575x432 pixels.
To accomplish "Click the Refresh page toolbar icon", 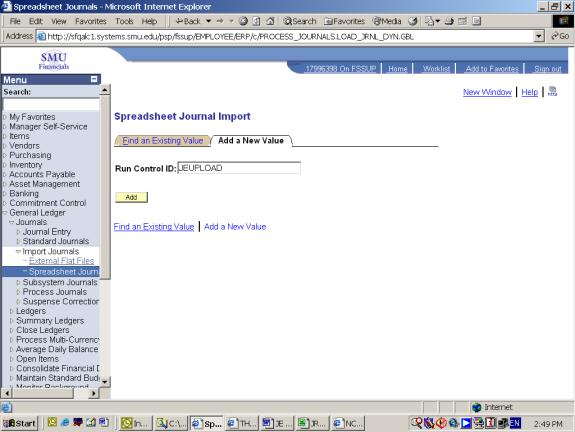I will coord(257,21).
